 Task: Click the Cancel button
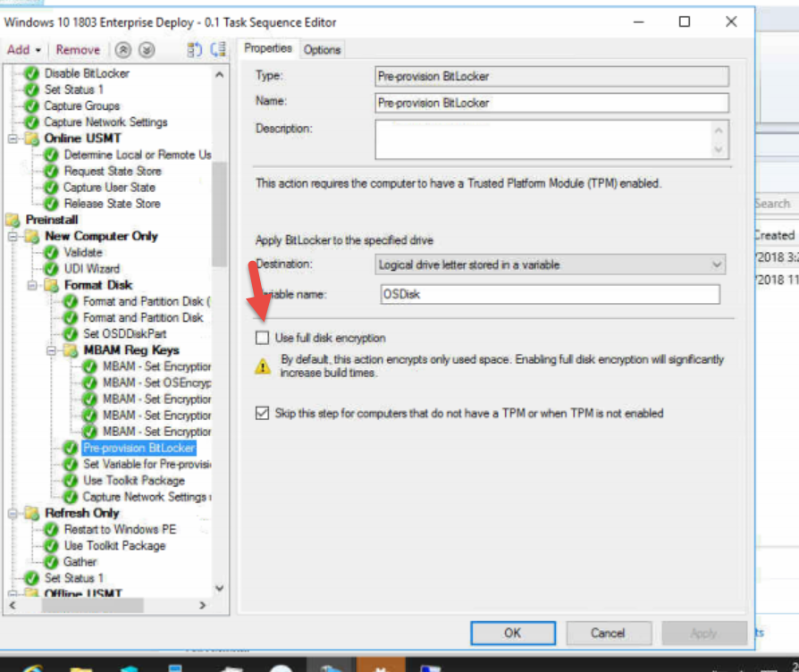[x=609, y=633]
